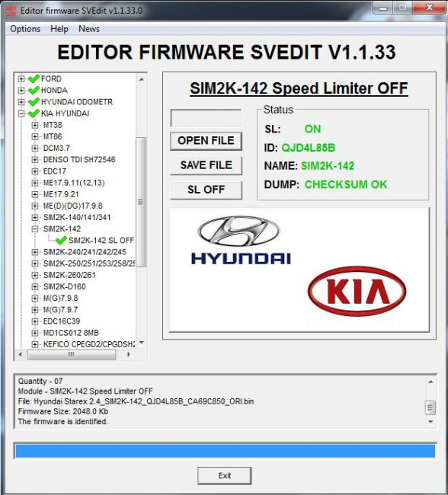Expand the M(G)7.9.7 node
This screenshot has height=495, width=448.
tap(35, 310)
